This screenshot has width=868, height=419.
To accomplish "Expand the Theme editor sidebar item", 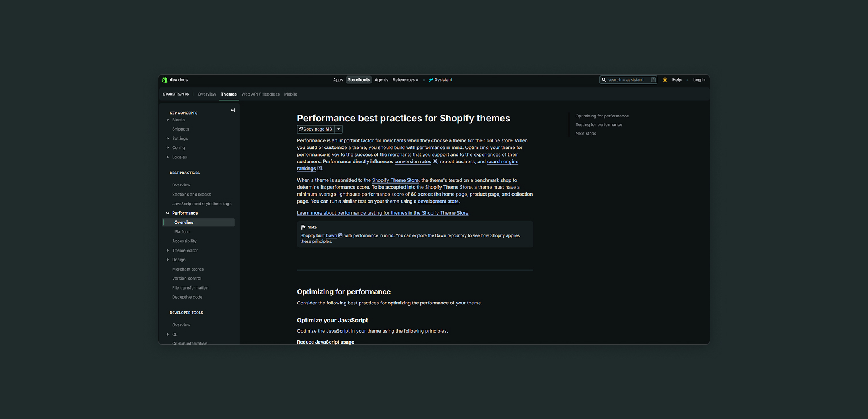I will click(x=168, y=250).
